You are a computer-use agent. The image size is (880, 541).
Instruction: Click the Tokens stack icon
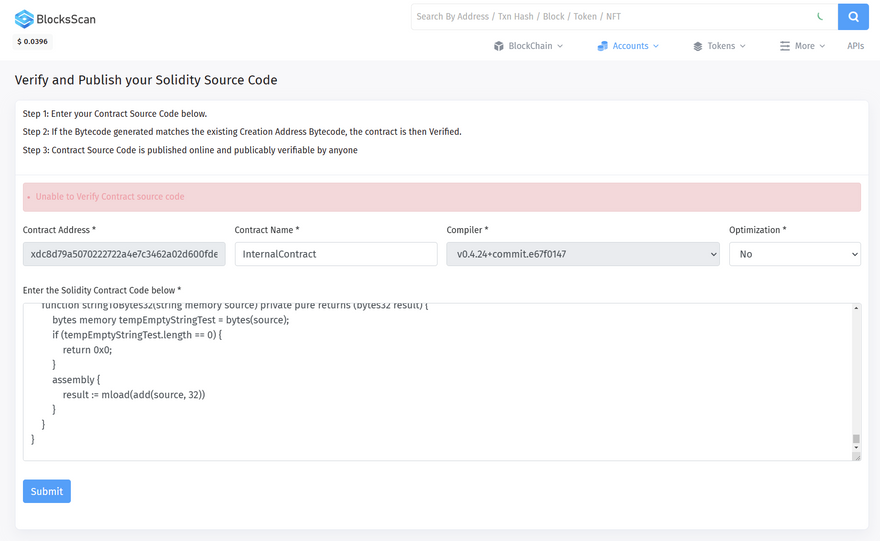coord(698,46)
